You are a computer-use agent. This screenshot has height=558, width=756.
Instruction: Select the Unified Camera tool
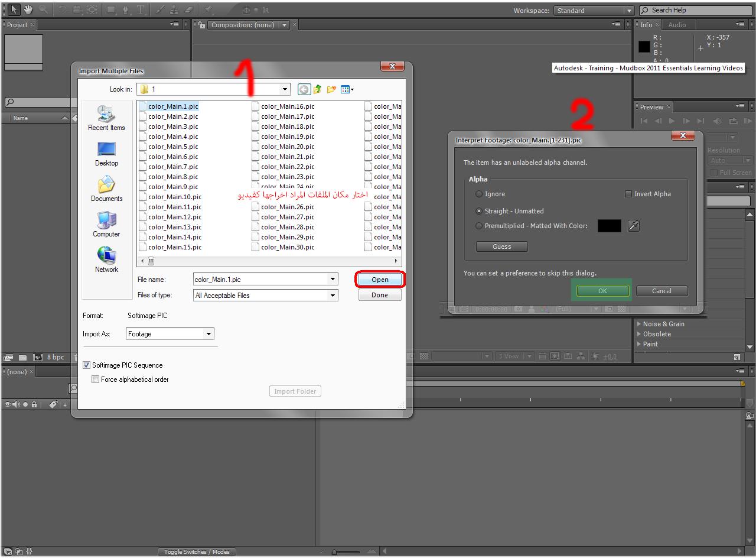click(x=77, y=9)
